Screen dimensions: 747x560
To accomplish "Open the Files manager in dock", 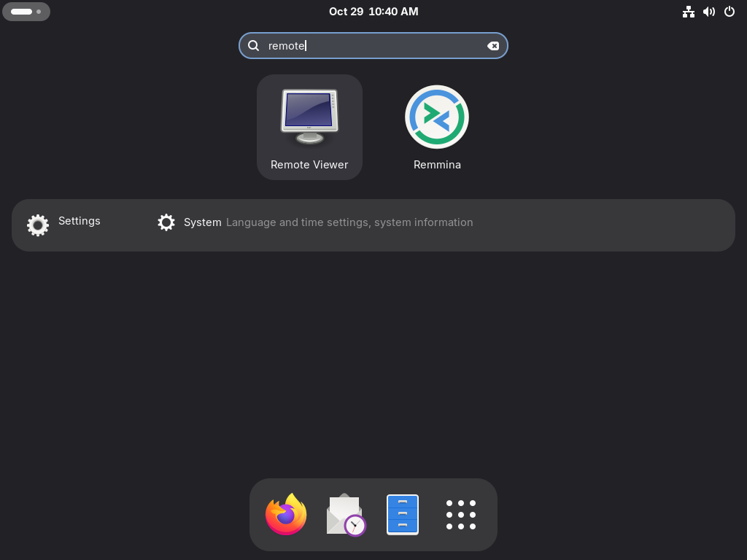I will [x=403, y=515].
